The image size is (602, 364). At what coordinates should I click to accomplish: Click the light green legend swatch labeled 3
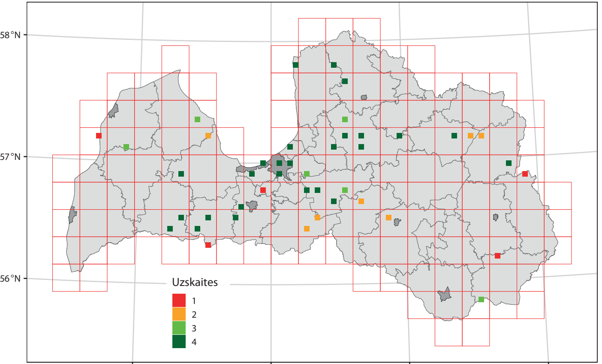(179, 328)
